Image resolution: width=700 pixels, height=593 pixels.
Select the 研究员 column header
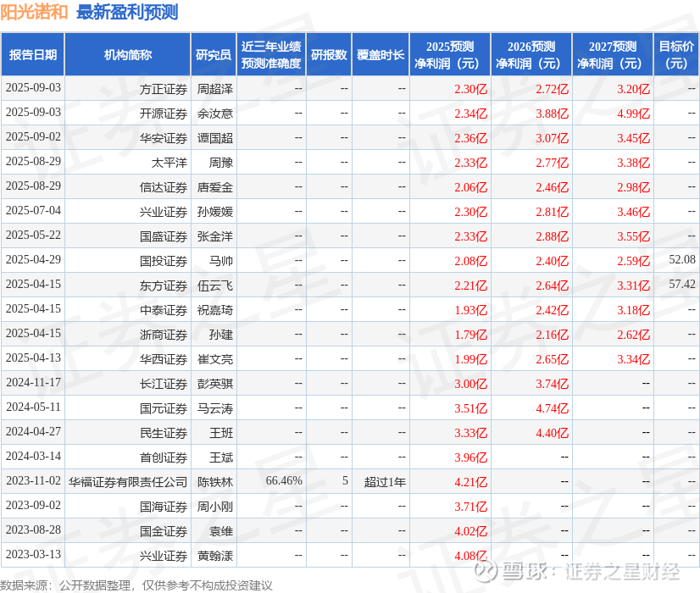pos(214,54)
